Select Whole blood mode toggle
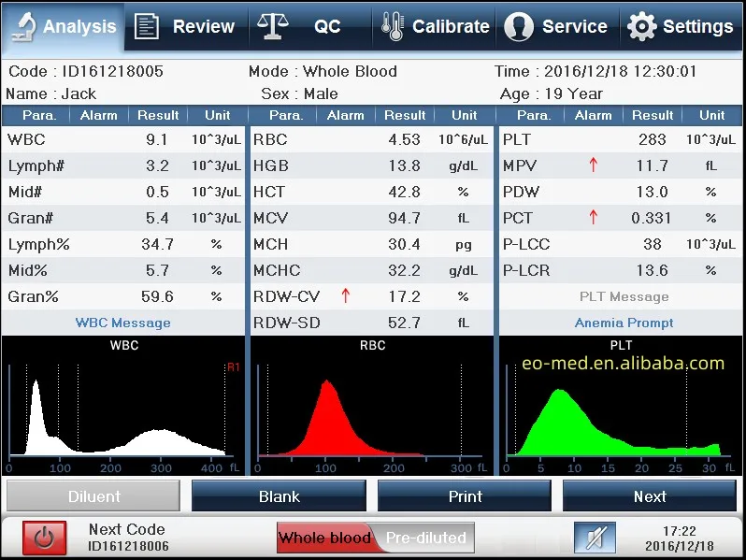The height and width of the screenshot is (560, 746). 325,538
